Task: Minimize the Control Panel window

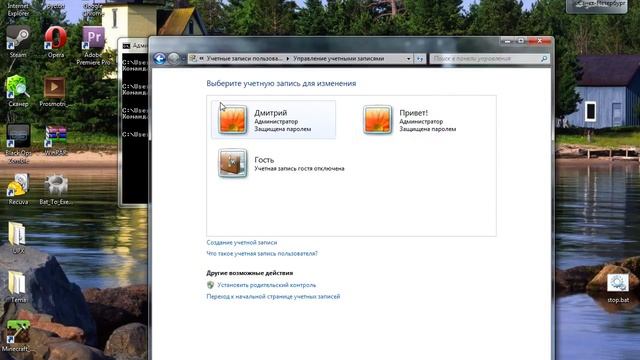Action: 507,41
